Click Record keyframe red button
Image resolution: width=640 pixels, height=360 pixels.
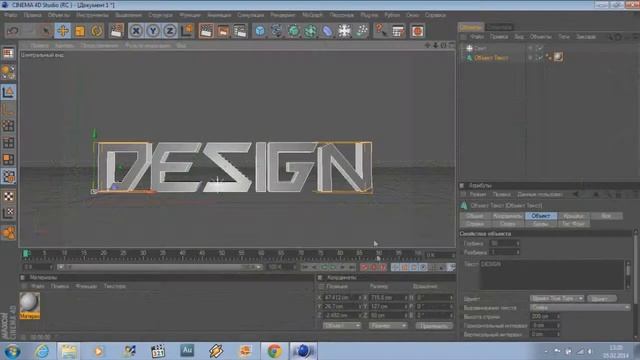point(363,267)
